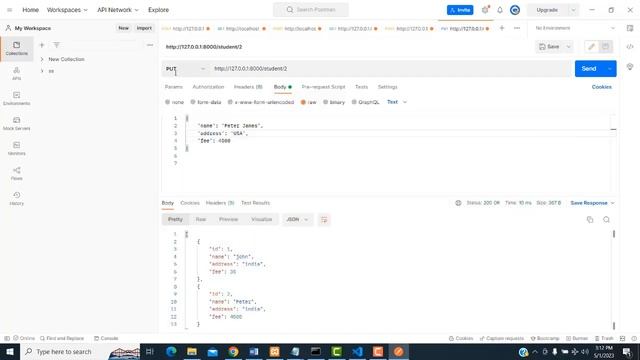Viewport: 640px width, 360px height.
Task: Add a new request tab with plus icon
Action: coord(502,28)
